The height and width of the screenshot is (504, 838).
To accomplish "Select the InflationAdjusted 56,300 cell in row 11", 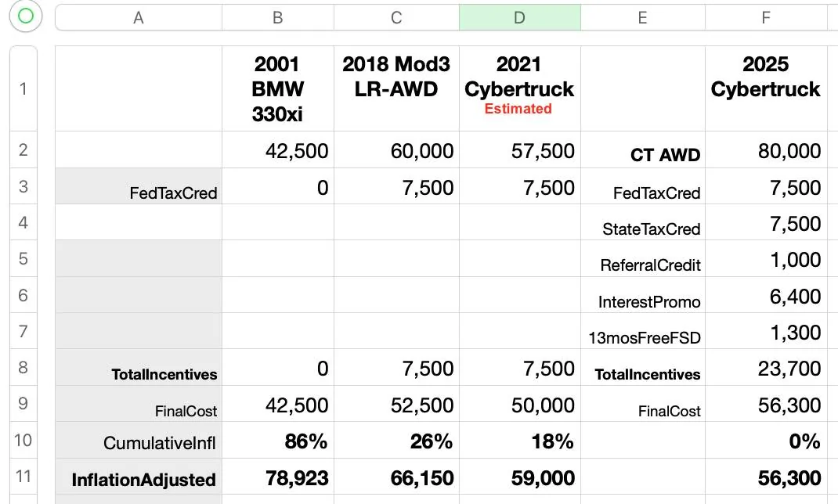I will [x=766, y=477].
